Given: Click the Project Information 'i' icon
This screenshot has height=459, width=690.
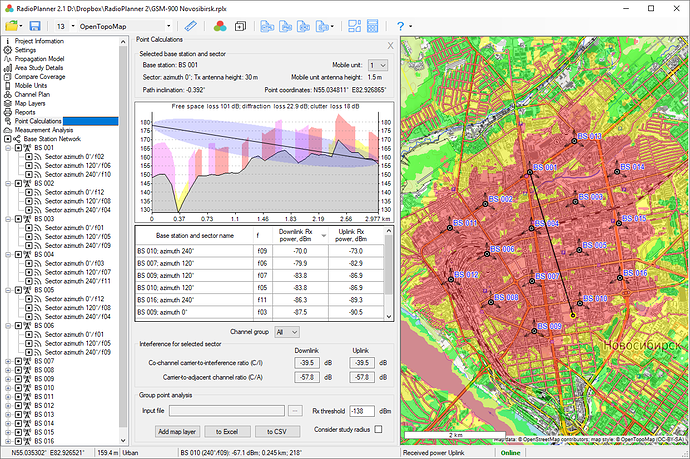Looking at the screenshot, I should 7,41.
